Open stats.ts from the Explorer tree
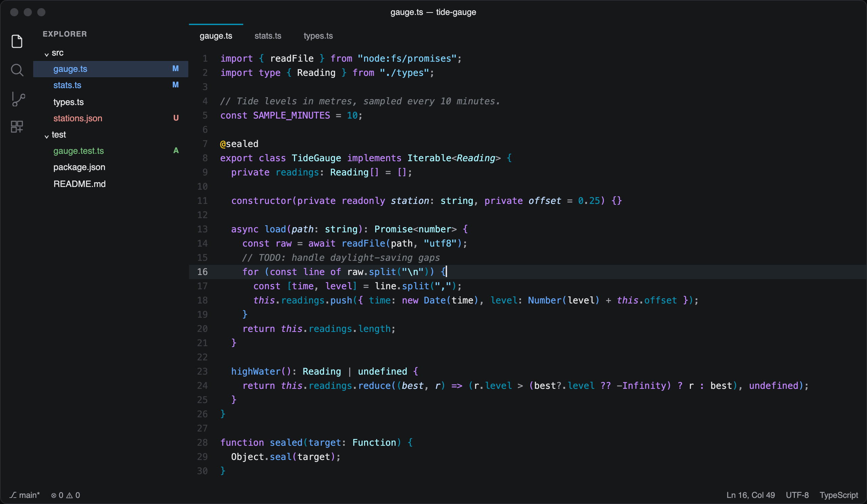 tap(110, 85)
